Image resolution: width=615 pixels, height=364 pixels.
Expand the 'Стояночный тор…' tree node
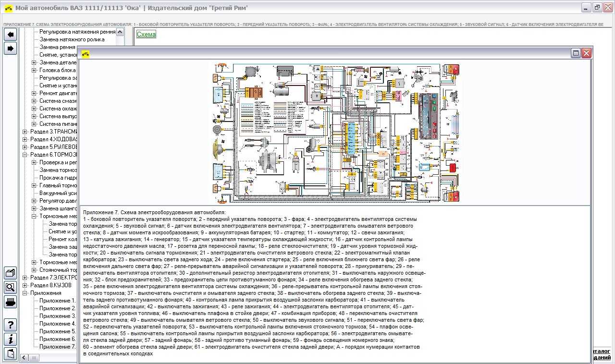[x=34, y=270]
